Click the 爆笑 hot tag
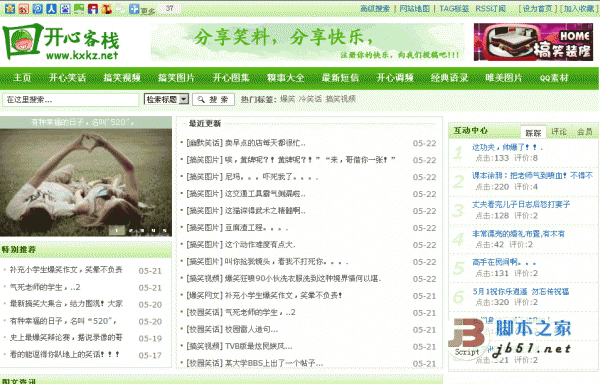600x384 pixels. click(287, 99)
